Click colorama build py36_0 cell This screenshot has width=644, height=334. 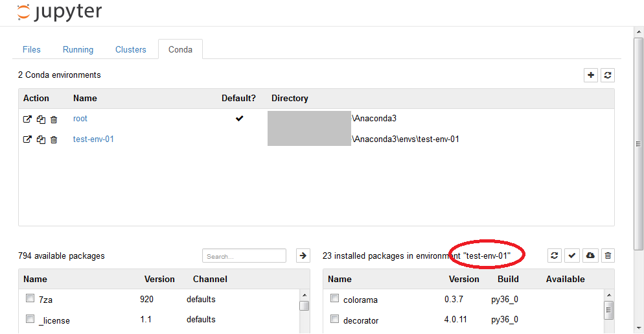coord(505,300)
